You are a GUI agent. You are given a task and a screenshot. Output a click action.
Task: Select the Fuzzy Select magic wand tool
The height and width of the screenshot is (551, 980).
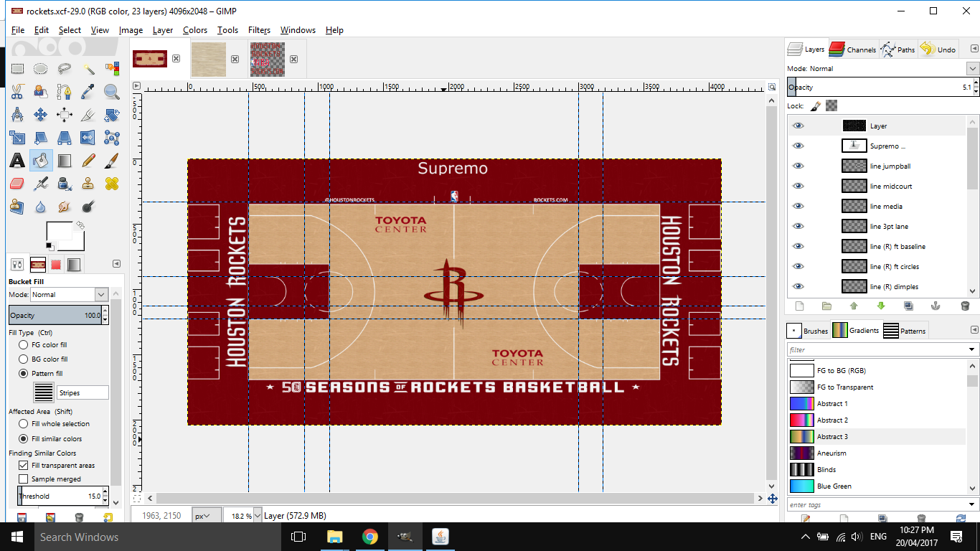pos(88,69)
